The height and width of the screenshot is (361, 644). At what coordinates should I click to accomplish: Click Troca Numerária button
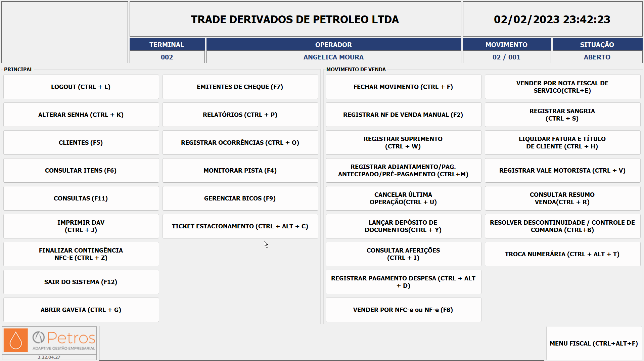click(562, 254)
